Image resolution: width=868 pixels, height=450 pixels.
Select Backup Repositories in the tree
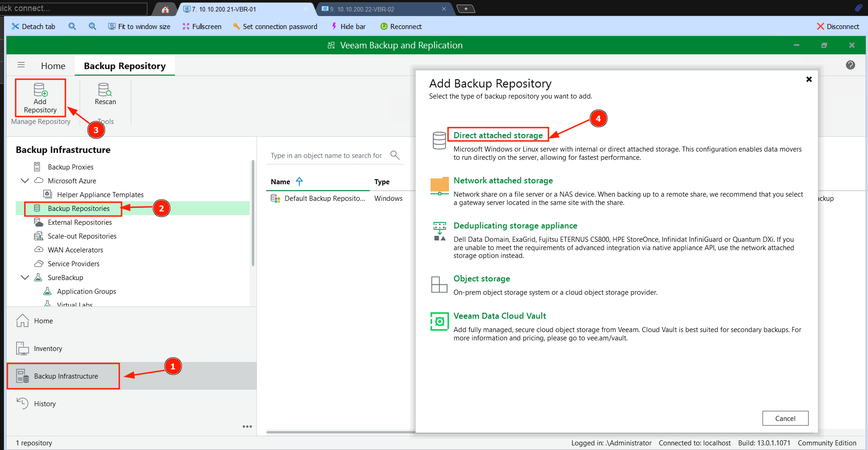(79, 208)
